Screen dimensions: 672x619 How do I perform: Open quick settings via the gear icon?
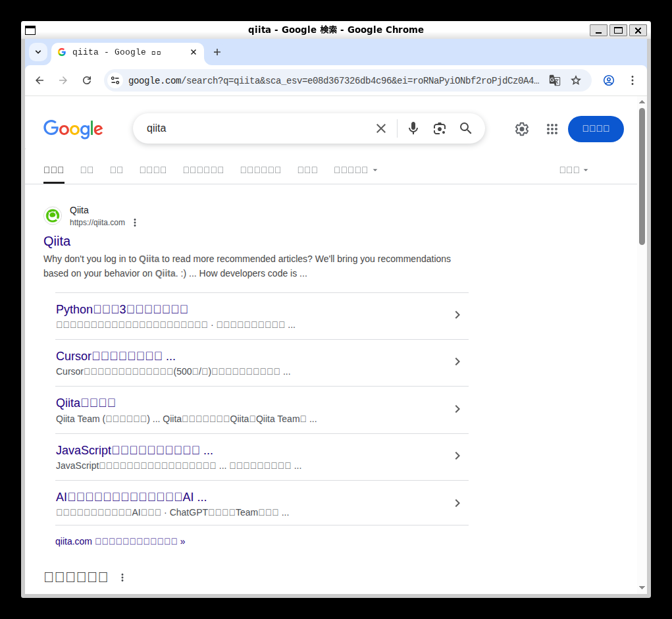522,129
